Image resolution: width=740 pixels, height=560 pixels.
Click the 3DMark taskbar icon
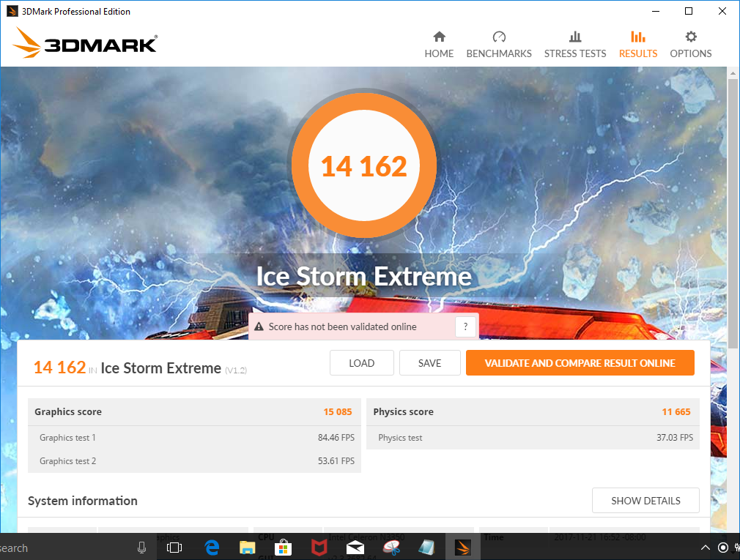coord(463,548)
